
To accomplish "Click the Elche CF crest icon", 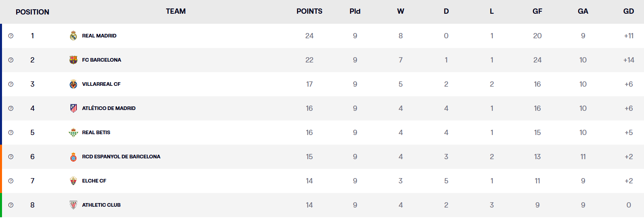I will pyautogui.click(x=73, y=181).
